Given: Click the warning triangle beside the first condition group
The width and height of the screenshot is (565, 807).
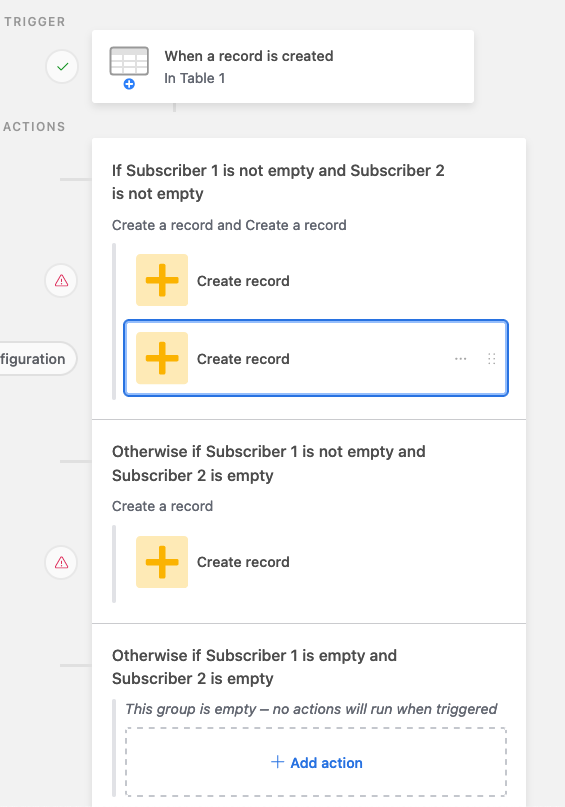Looking at the screenshot, I should pos(61,280).
